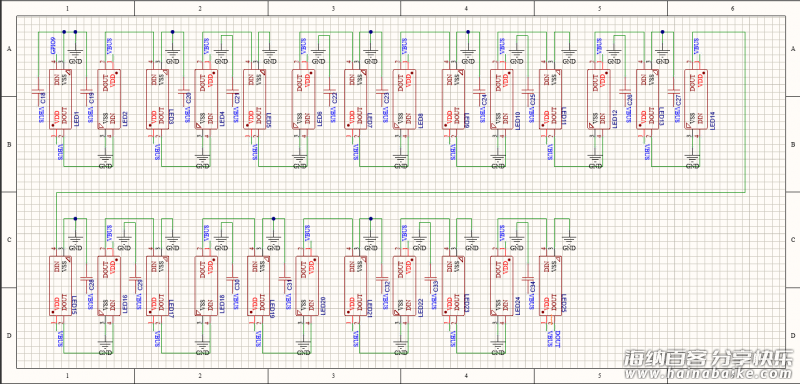800x384 pixels.
Task: Click the GND symbol above LED1
Action: [x=76, y=54]
